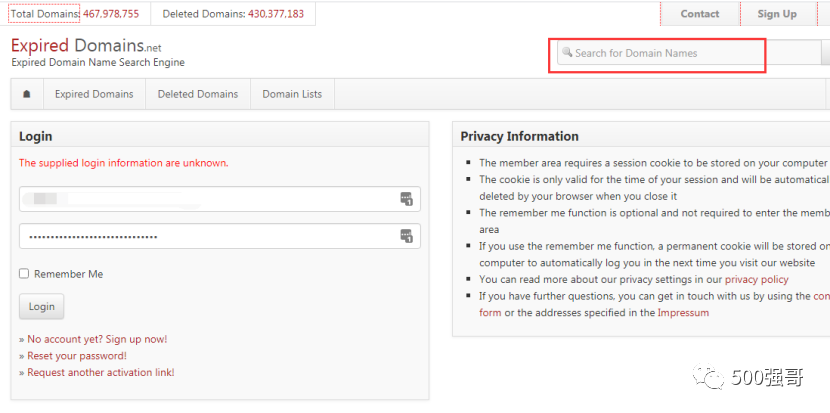830x413 pixels.
Task: Click the Contact button at the top
Action: click(700, 14)
